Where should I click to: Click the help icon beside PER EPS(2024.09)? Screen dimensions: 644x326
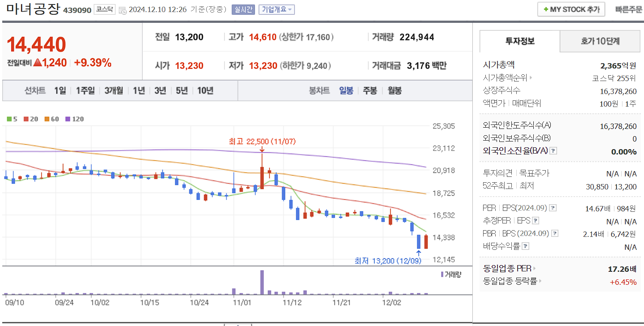coord(552,208)
